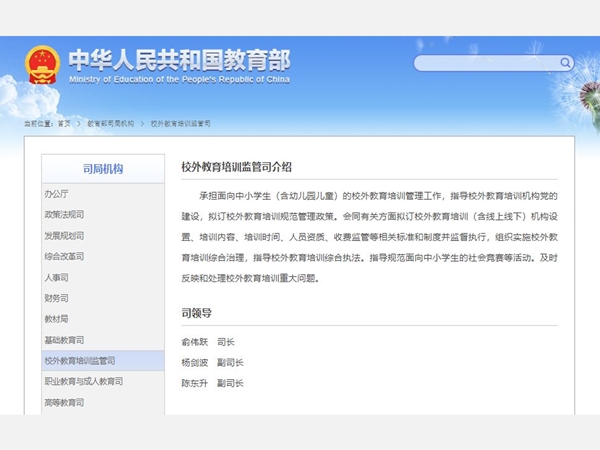The image size is (600, 450).
Task: Select 基础教育司 in the sidebar
Action: [x=103, y=340]
